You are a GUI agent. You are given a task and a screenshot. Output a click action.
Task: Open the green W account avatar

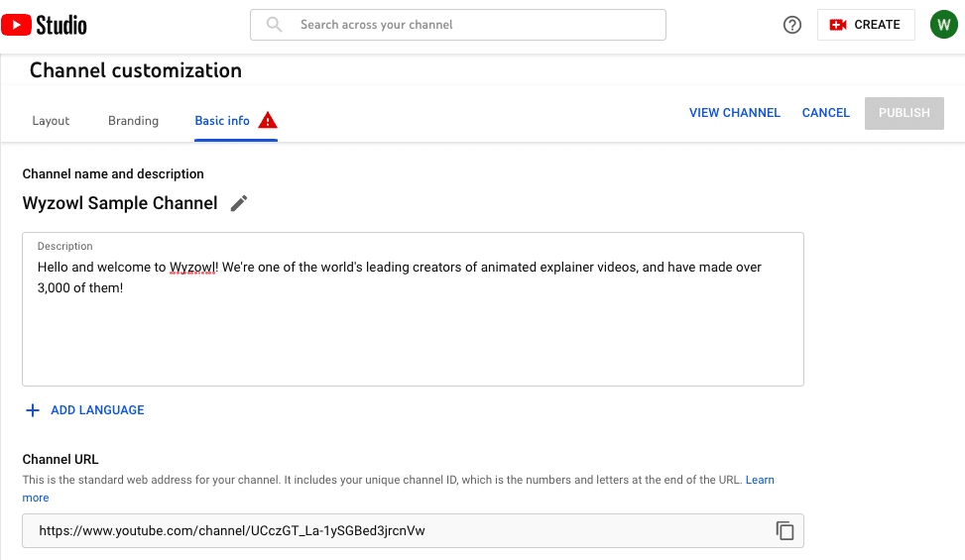943,25
